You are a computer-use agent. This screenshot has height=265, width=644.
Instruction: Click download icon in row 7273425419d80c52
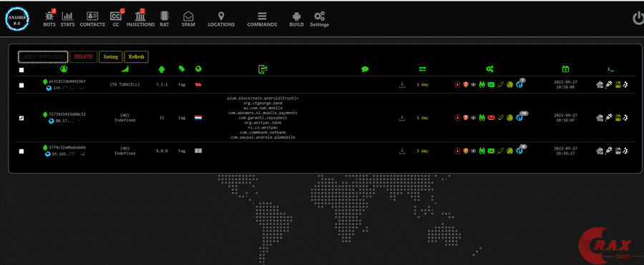click(401, 118)
